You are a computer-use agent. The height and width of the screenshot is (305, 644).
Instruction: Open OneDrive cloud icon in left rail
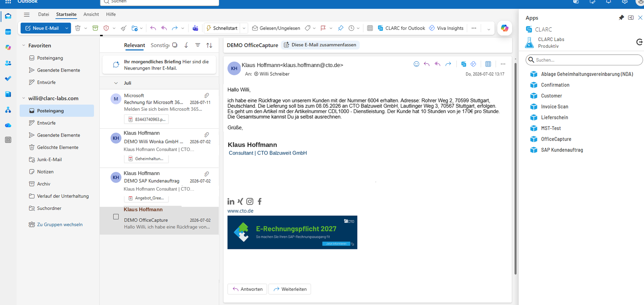(8, 125)
